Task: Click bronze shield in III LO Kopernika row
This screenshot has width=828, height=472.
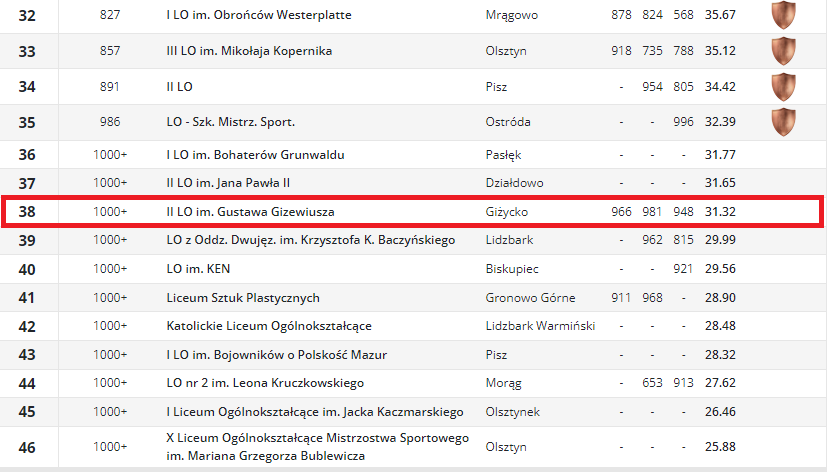Action: [783, 51]
